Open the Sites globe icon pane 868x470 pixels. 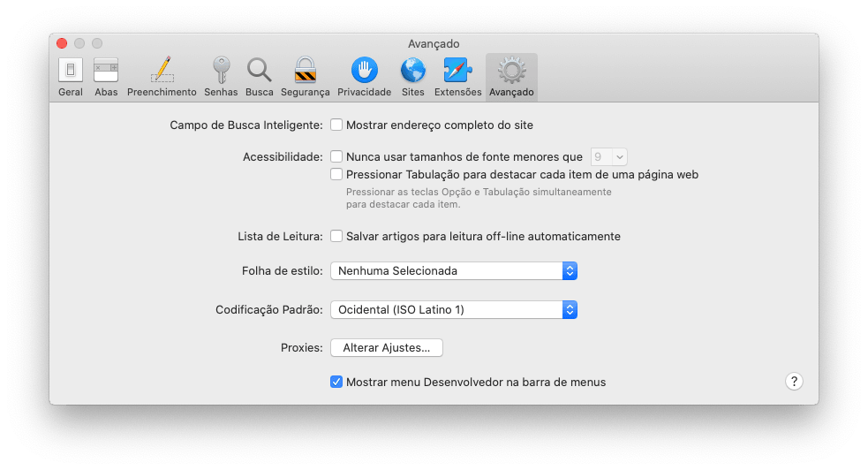coord(413,78)
